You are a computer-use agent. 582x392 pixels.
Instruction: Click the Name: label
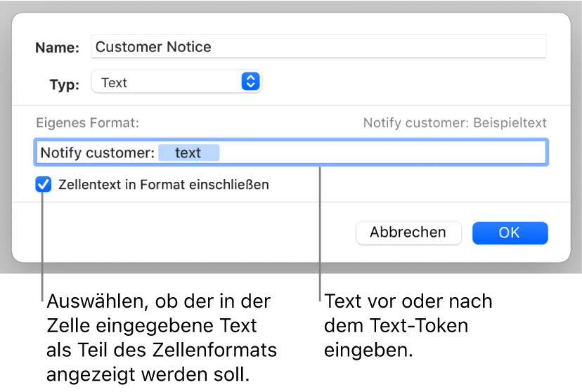point(59,48)
